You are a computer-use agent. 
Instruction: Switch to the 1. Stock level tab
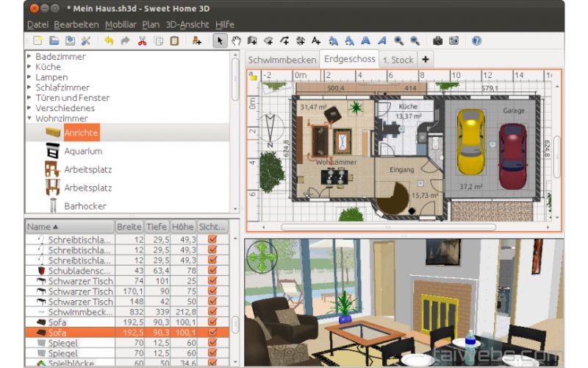398,60
